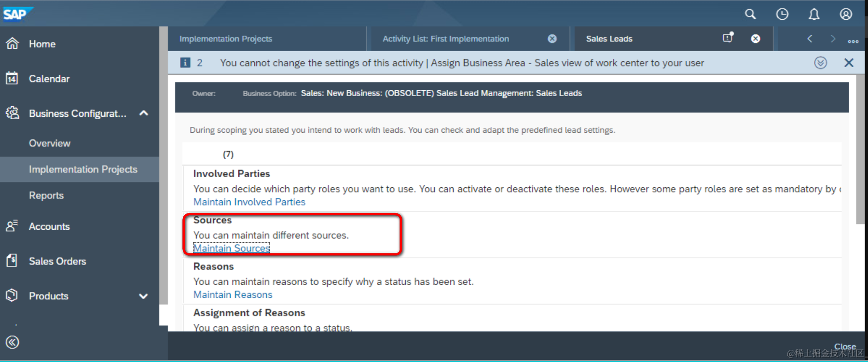Click the message count number 2
This screenshot has width=868, height=362.
[200, 63]
